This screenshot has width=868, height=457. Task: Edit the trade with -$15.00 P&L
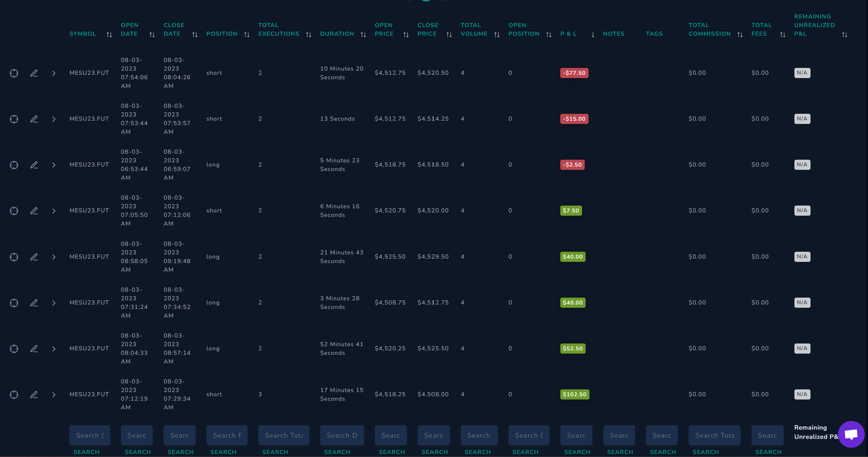(x=34, y=119)
